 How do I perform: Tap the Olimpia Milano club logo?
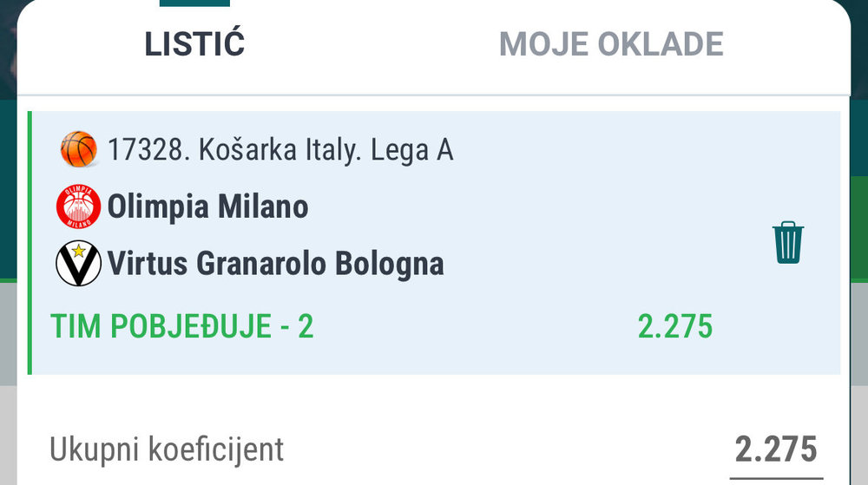click(78, 208)
